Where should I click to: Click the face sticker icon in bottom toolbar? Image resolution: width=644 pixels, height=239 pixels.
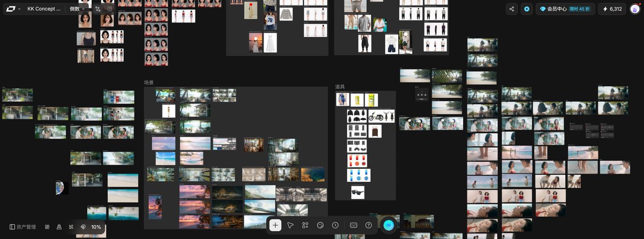pos(320,225)
